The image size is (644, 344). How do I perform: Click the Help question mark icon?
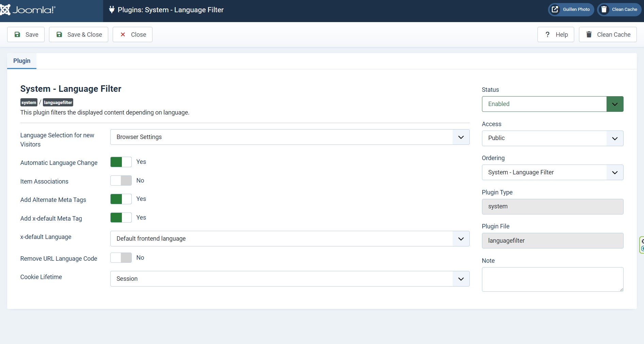547,35
